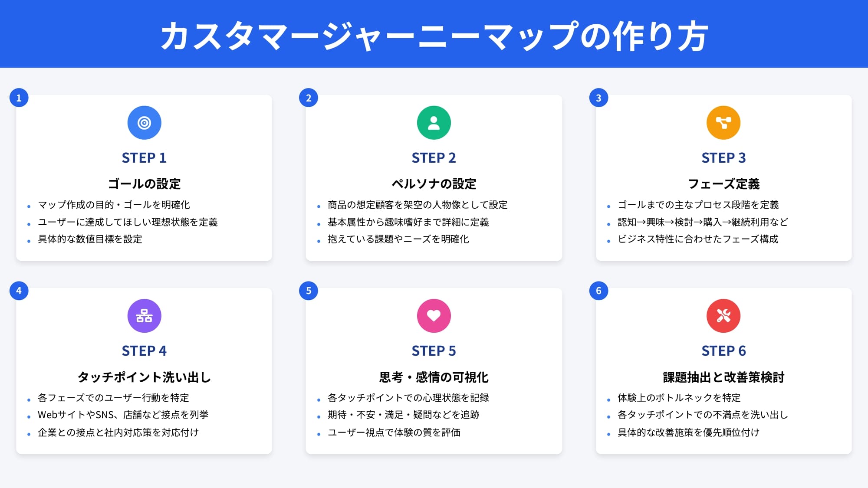
Task: Click the ペルソナの設定 card title
Action: (x=434, y=184)
